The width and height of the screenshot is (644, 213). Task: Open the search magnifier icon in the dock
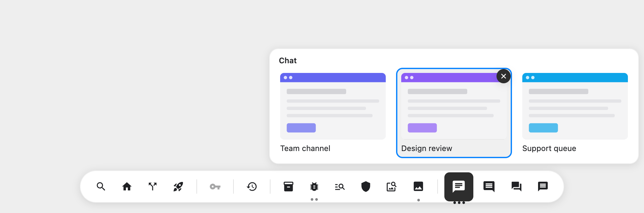101,187
